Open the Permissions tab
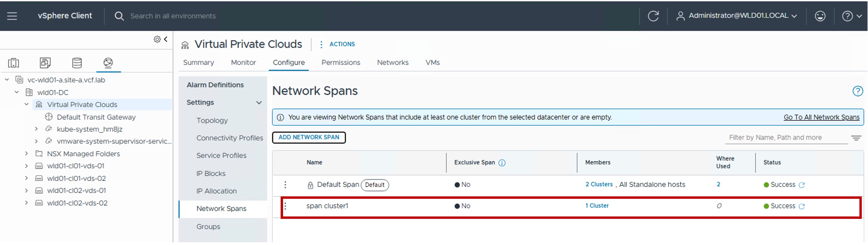 (341, 62)
